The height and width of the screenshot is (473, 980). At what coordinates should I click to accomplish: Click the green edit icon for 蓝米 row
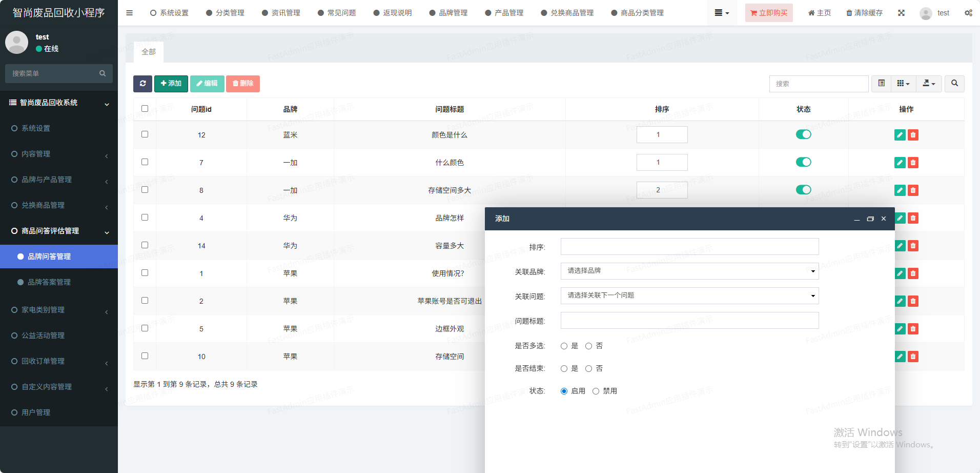click(900, 135)
